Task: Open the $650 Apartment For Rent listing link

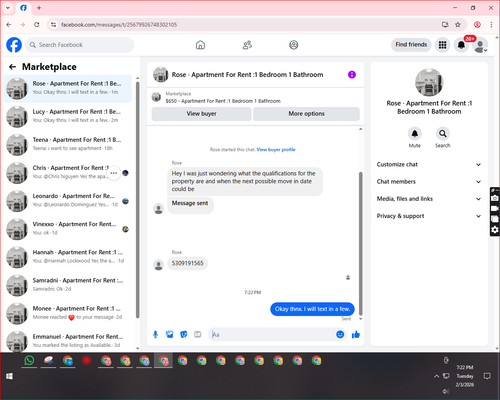Action: click(223, 101)
